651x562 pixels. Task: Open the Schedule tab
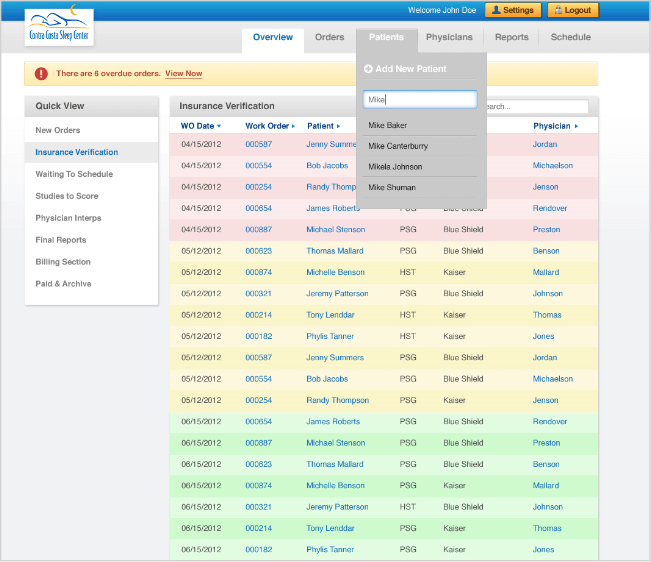click(x=570, y=37)
